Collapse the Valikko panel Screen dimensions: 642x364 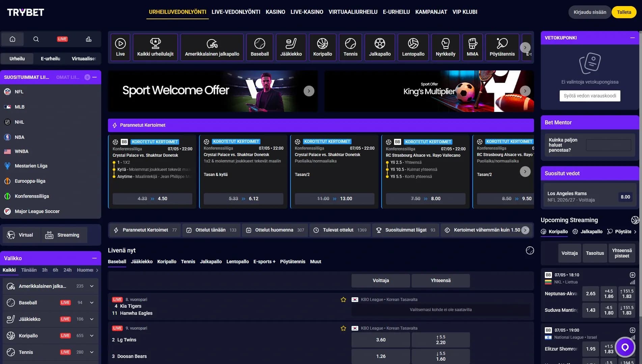[x=94, y=258]
